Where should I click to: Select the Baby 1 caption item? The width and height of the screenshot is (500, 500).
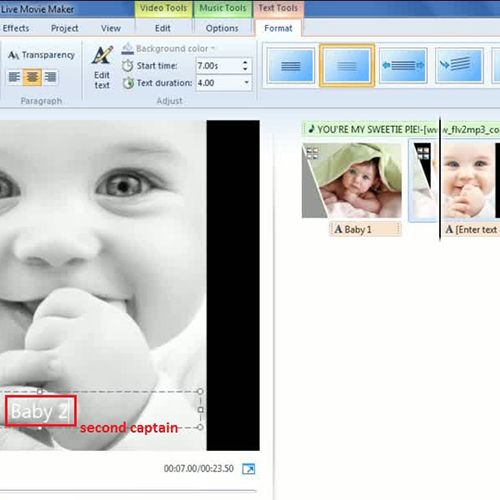click(x=365, y=229)
